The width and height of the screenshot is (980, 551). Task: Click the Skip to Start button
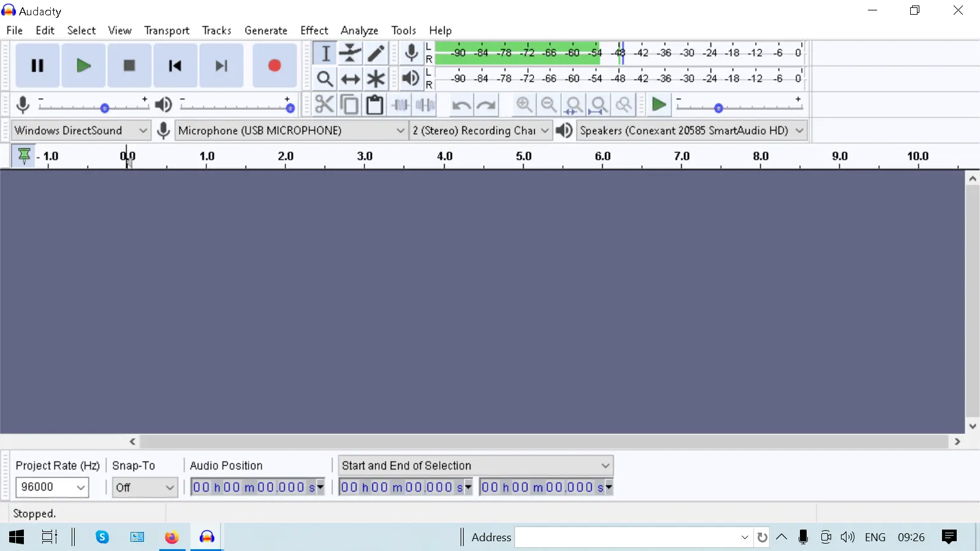pyautogui.click(x=175, y=66)
